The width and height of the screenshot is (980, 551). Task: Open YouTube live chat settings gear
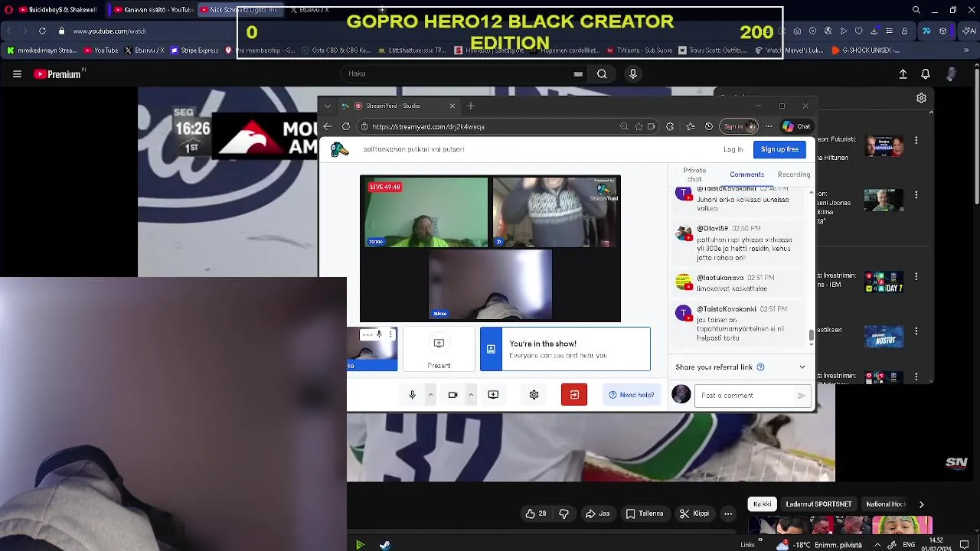(921, 98)
